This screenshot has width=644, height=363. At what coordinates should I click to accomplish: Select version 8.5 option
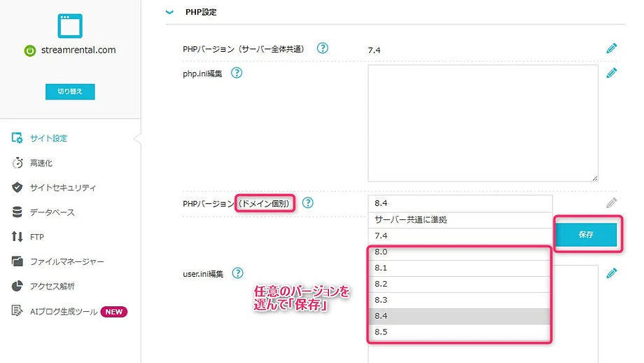click(459, 332)
